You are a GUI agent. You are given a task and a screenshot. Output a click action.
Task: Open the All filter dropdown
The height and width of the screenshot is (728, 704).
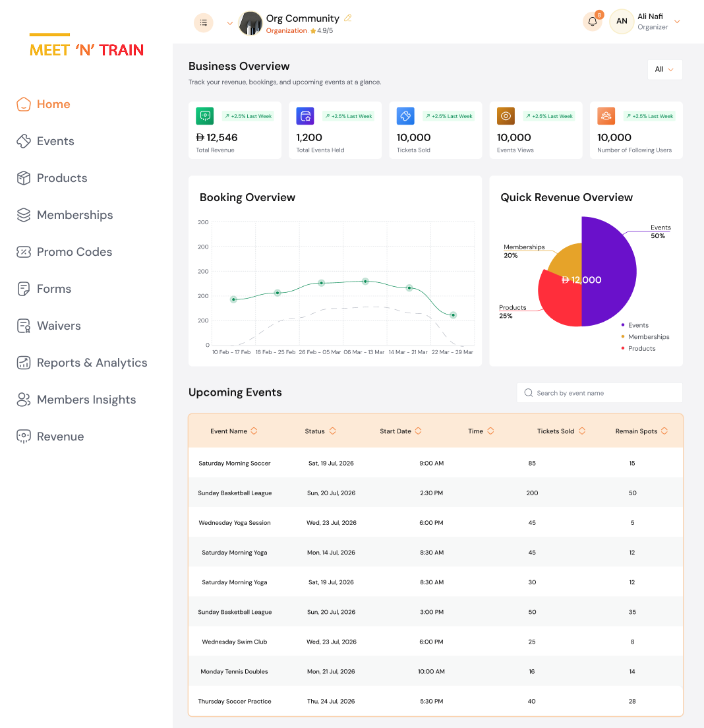coord(664,69)
